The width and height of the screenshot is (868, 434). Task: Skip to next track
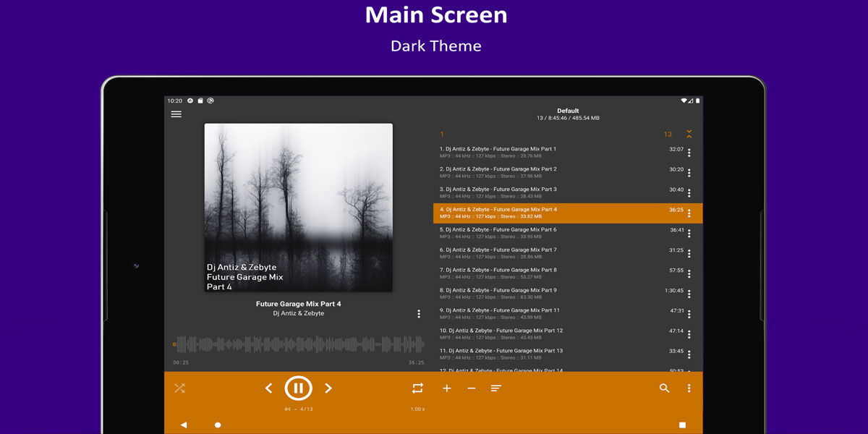tap(328, 388)
